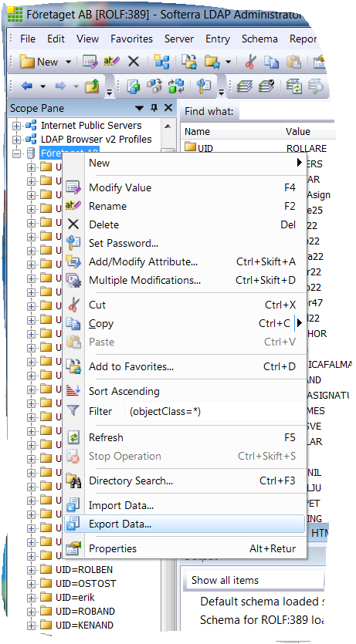Click the Name column header
This screenshot has height=644, width=356.
click(231, 132)
